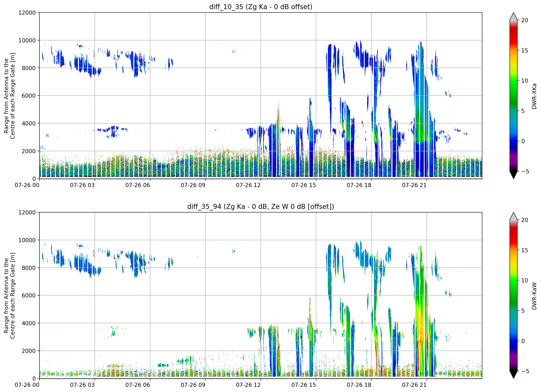The height and width of the screenshot is (392, 541).
Task: Click '07-26 00' under the diff_35_94 plot
Action: pos(27,385)
